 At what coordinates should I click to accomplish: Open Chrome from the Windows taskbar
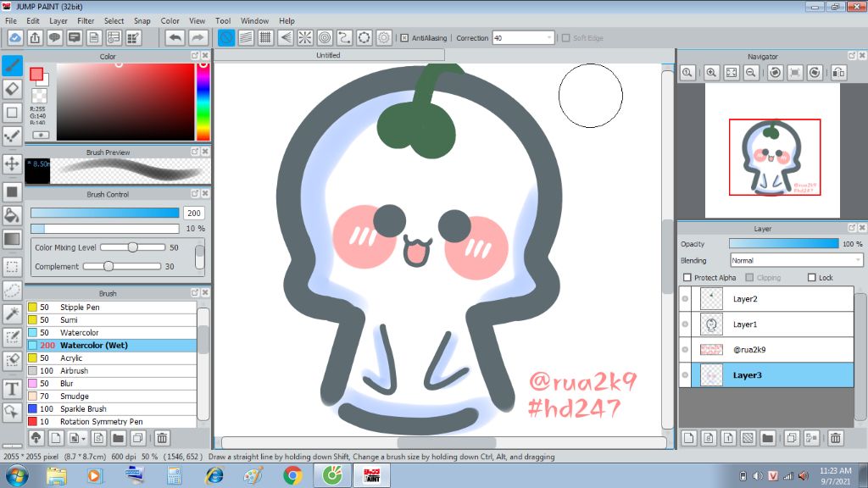(x=292, y=475)
